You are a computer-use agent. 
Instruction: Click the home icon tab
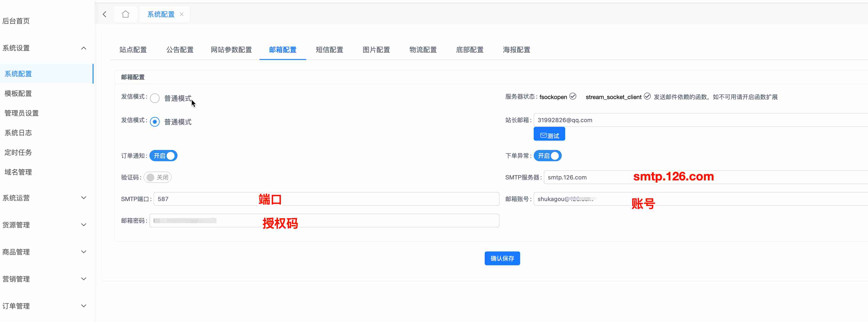125,14
